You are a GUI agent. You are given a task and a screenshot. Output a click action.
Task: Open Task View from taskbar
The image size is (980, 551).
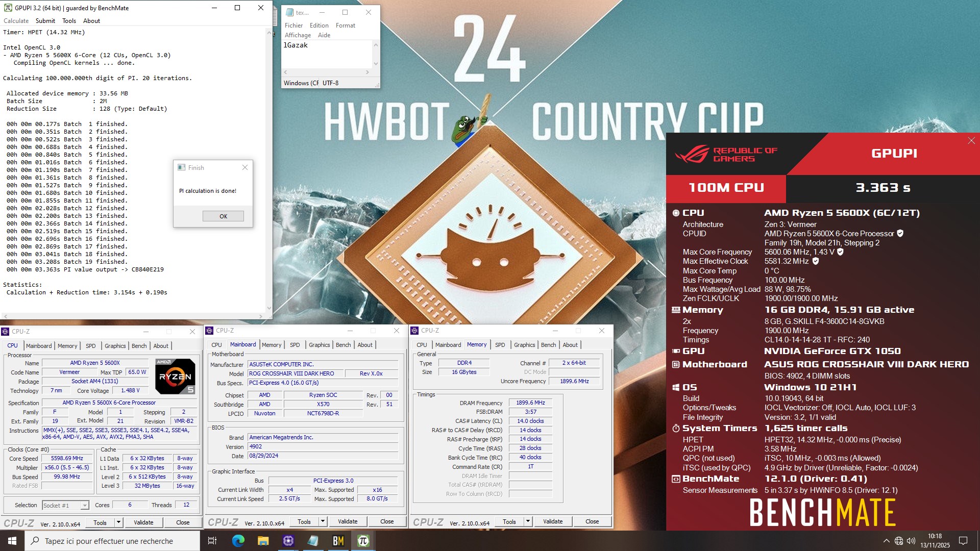tap(212, 541)
